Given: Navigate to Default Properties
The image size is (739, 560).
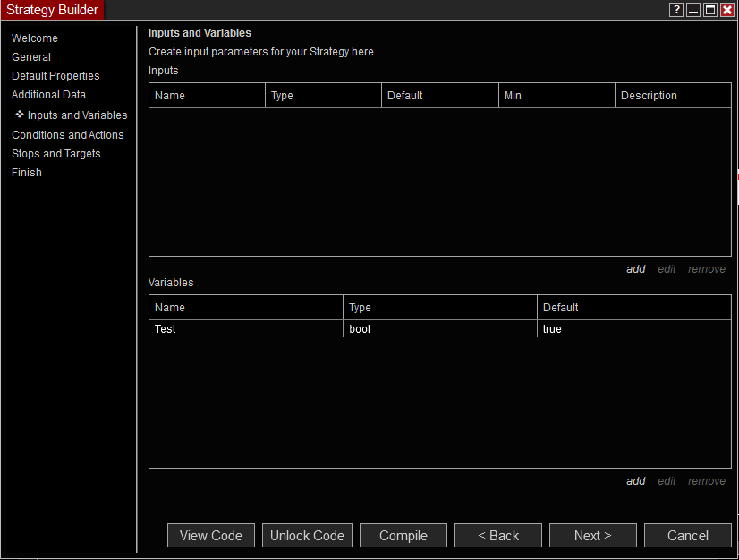Looking at the screenshot, I should (55, 76).
